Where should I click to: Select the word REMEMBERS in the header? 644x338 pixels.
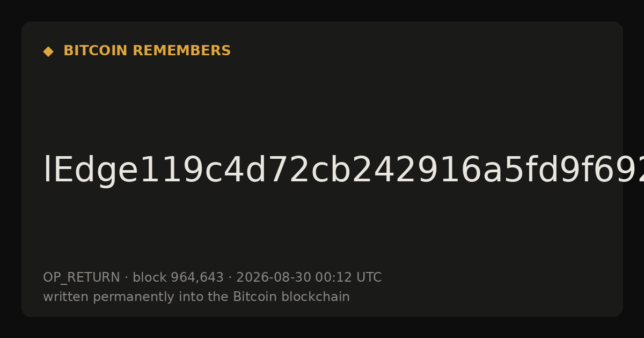182,51
